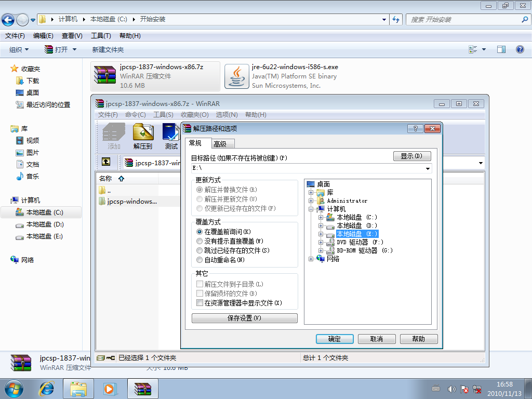This screenshot has width=532, height=399.
Task: Click the network icon in system tray
Action: point(477,389)
